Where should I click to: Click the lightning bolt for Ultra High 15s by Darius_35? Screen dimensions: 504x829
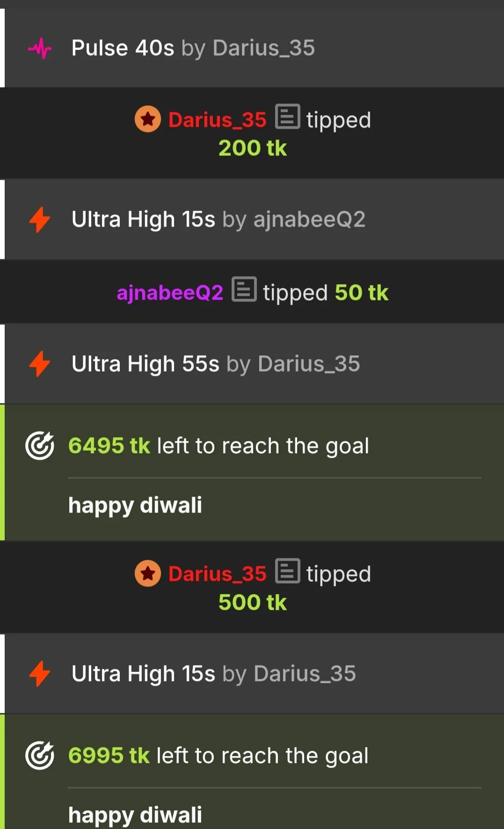(40, 674)
